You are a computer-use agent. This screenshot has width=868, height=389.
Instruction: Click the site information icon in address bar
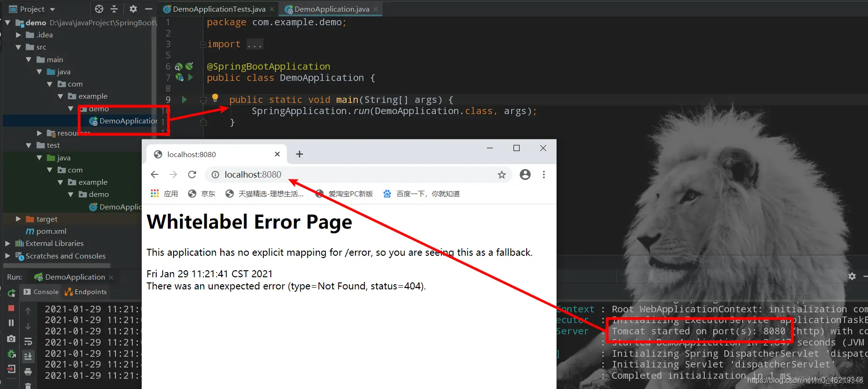tap(215, 174)
